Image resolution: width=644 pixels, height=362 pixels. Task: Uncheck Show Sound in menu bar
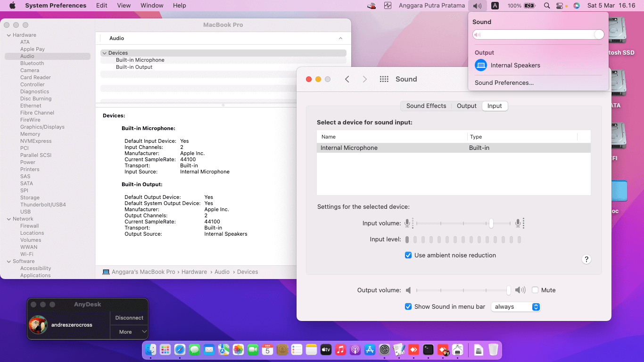(x=408, y=306)
